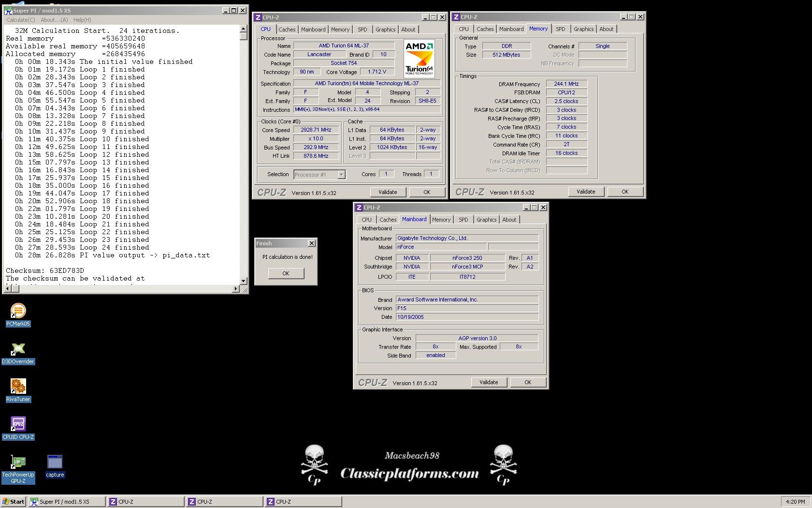Click the Z icon of CPU-Z Mainboard window

click(x=359, y=208)
